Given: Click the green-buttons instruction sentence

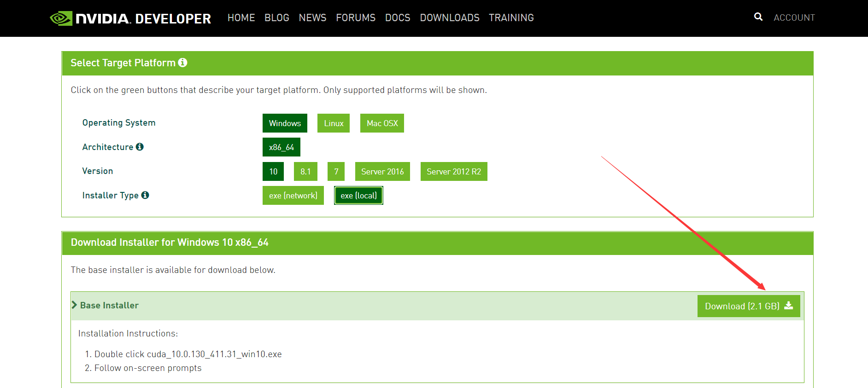Looking at the screenshot, I should point(279,90).
